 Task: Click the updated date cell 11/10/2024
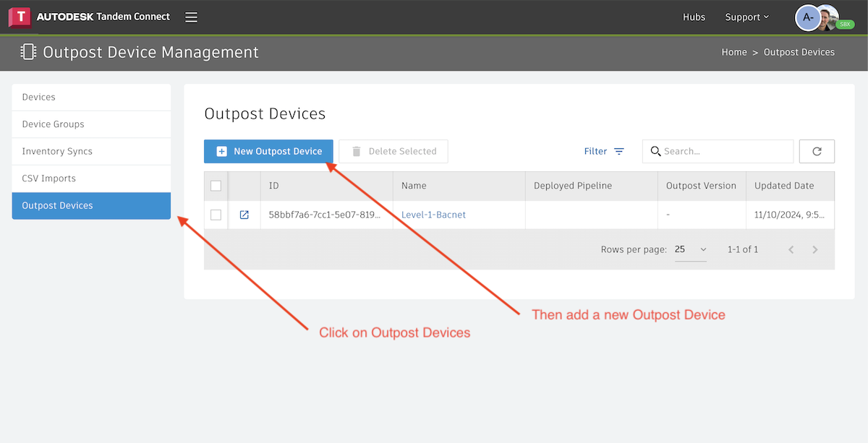(x=789, y=215)
